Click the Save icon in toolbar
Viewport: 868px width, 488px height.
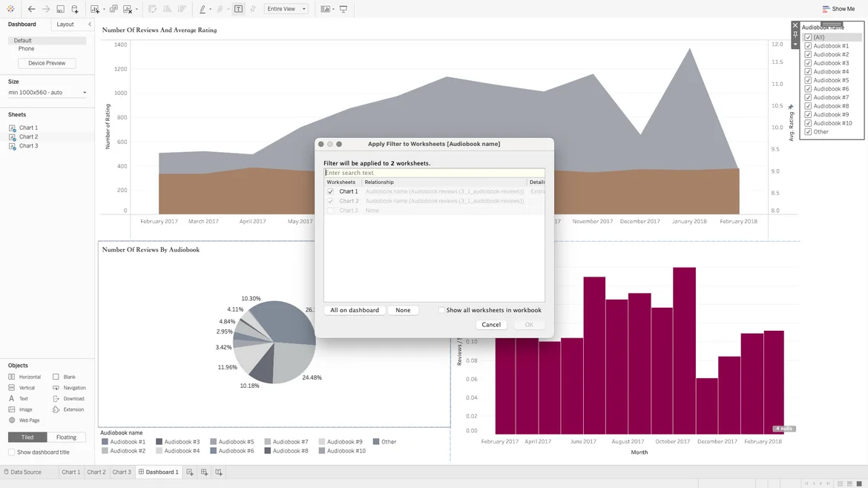click(60, 9)
